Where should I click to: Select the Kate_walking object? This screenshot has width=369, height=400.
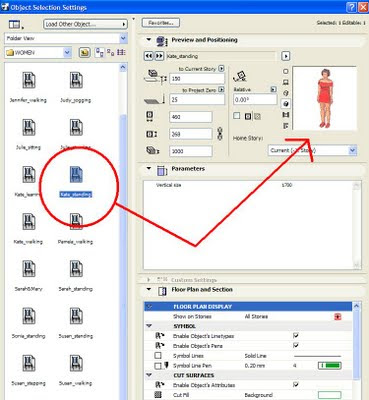[x=28, y=228]
